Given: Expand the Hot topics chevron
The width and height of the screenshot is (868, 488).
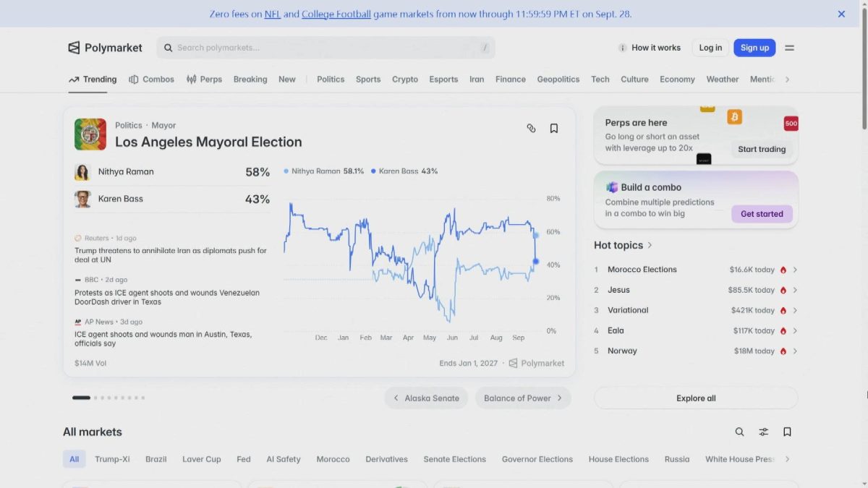Looking at the screenshot, I should [650, 245].
